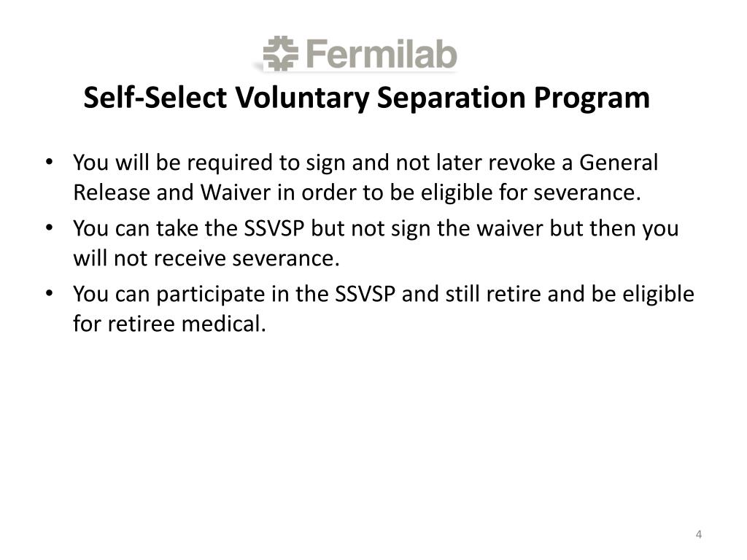Click 'SSVSP' in the second bullet
This screenshot has height=560, width=747.
tap(274, 228)
